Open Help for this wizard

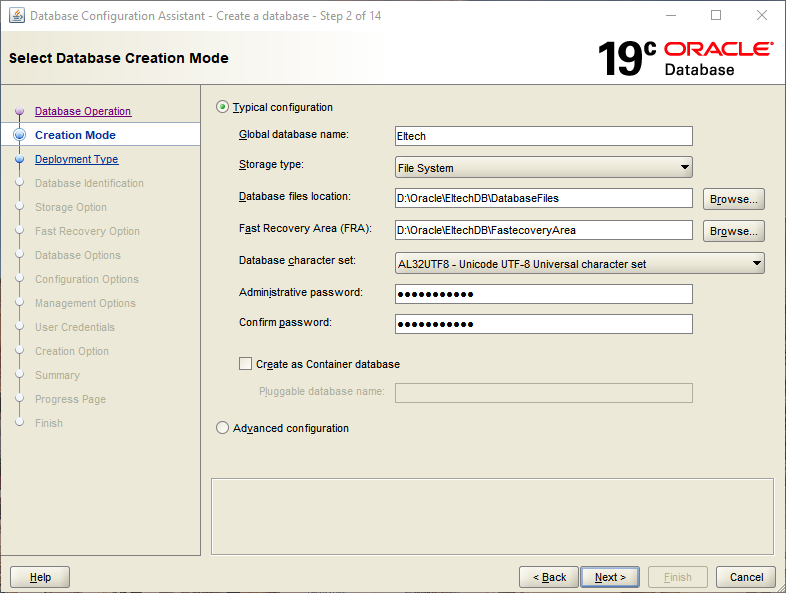pos(40,577)
